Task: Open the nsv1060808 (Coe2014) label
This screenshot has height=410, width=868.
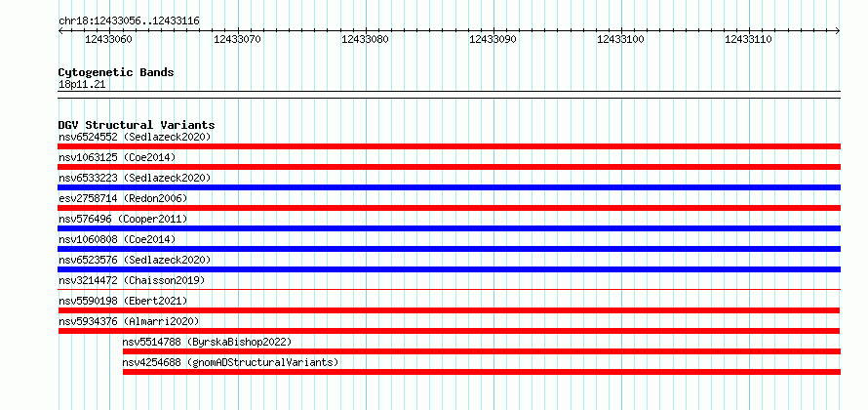Action: 117,239
